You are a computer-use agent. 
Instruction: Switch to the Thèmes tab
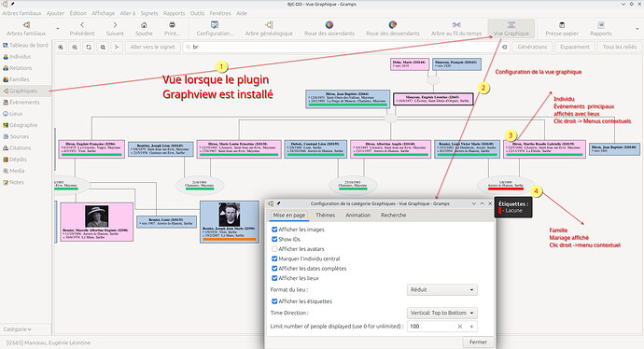pos(326,216)
